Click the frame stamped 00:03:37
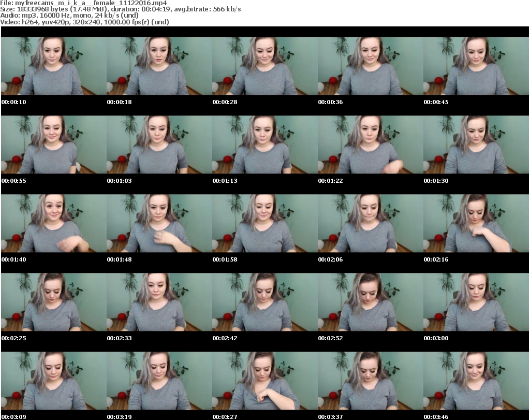This screenshot has width=530, height=420. [x=371, y=381]
